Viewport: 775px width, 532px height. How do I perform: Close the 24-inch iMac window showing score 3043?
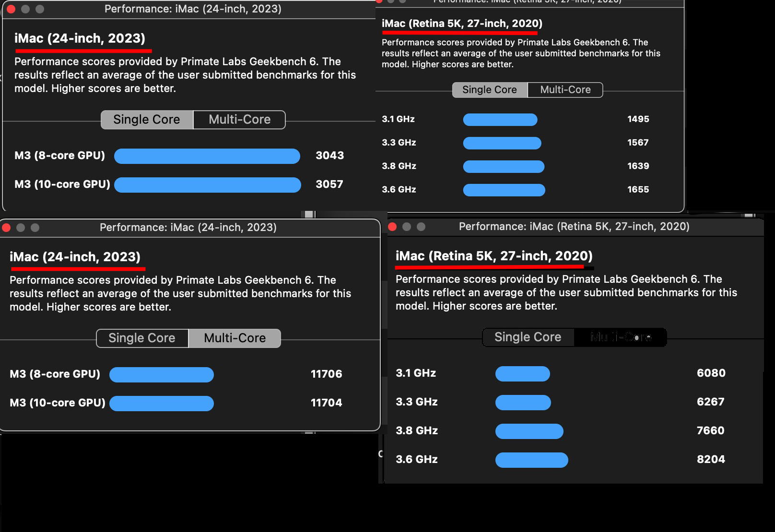(x=11, y=9)
